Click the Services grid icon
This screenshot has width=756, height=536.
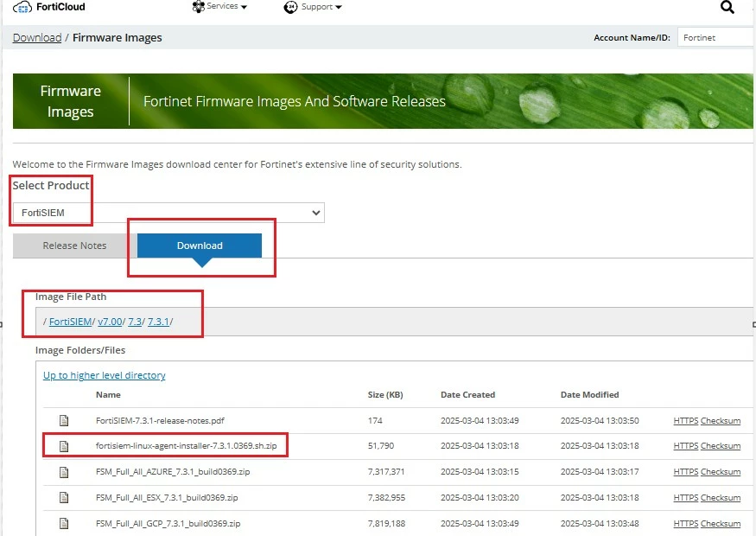(x=198, y=7)
